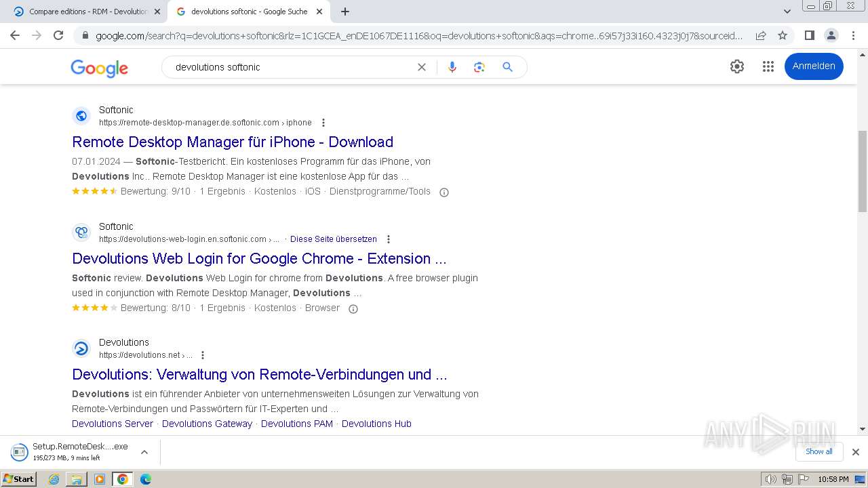Image resolution: width=868 pixels, height=488 pixels.
Task: Show info about the 9/10 rating
Action: click(444, 192)
